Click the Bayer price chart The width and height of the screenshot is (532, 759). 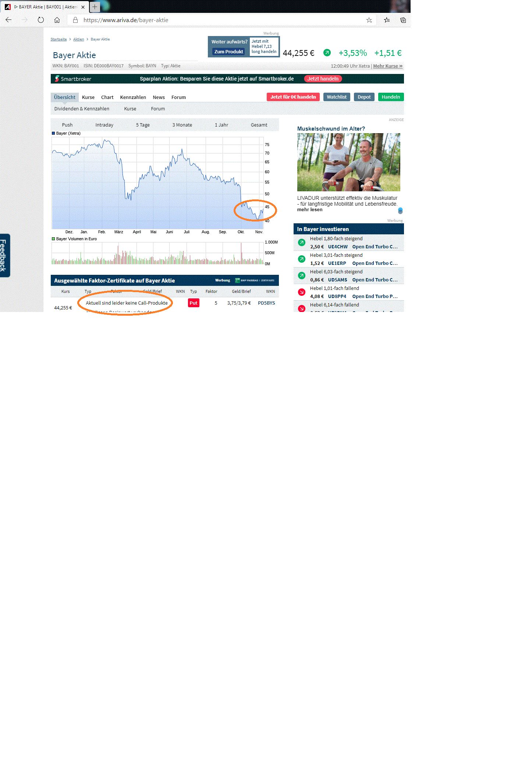(158, 183)
